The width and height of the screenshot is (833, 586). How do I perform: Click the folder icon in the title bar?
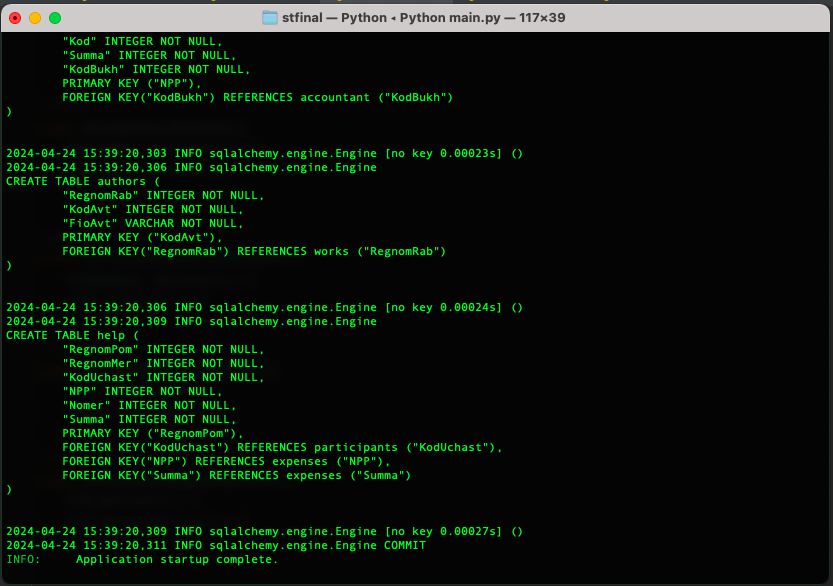click(270, 18)
